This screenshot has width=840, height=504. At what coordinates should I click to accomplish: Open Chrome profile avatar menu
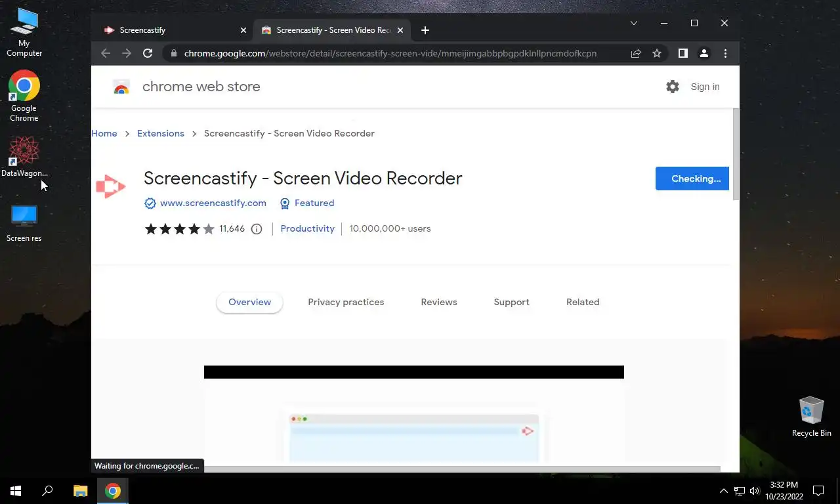(704, 53)
